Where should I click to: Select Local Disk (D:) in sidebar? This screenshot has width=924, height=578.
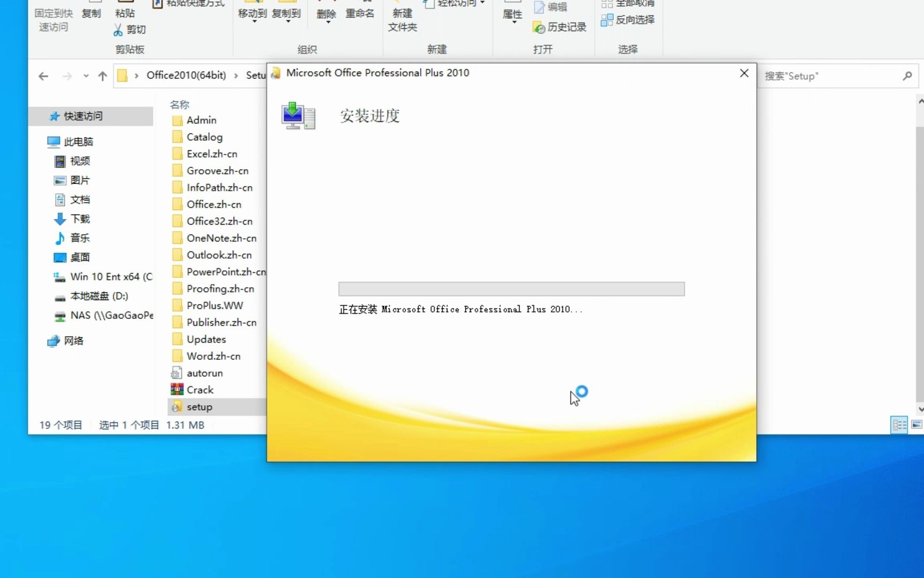pos(91,296)
